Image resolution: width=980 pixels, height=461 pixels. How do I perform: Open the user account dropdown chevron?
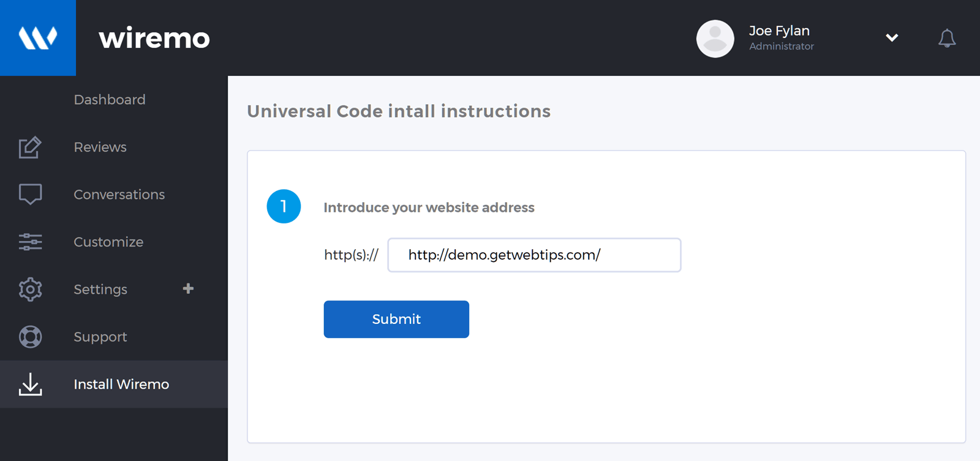(892, 38)
